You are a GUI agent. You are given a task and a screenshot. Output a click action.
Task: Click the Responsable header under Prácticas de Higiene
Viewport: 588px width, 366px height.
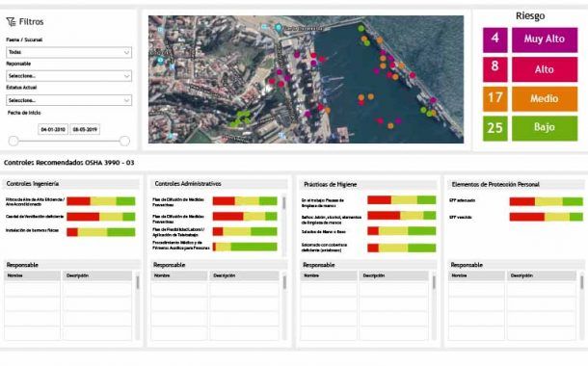point(368,265)
